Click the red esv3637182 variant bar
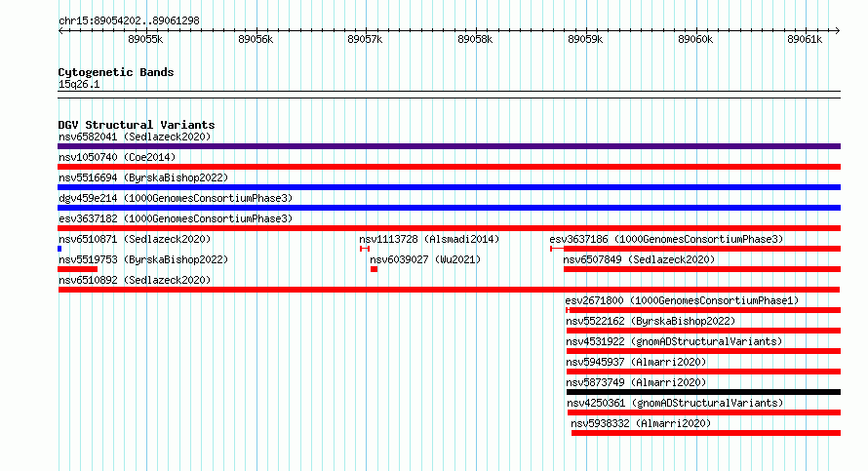Image resolution: width=868 pixels, height=471 pixels. pos(449,228)
